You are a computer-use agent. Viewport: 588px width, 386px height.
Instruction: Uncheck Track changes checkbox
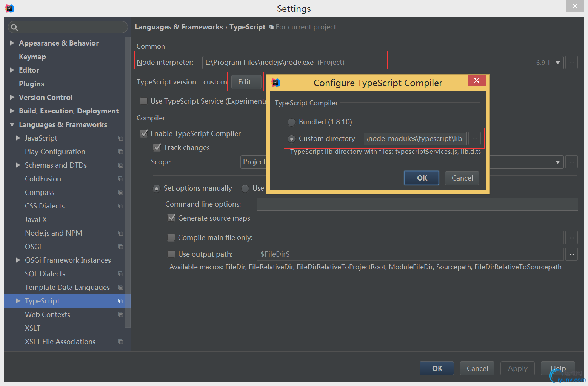coord(157,147)
